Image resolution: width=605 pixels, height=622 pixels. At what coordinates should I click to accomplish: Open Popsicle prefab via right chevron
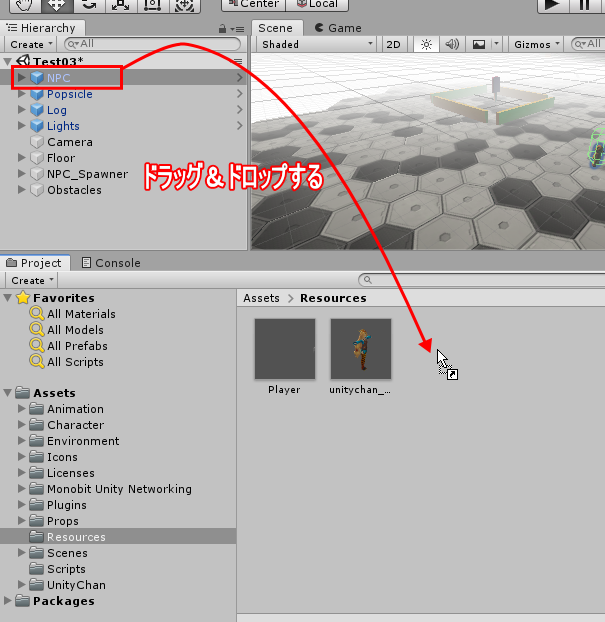tap(239, 94)
